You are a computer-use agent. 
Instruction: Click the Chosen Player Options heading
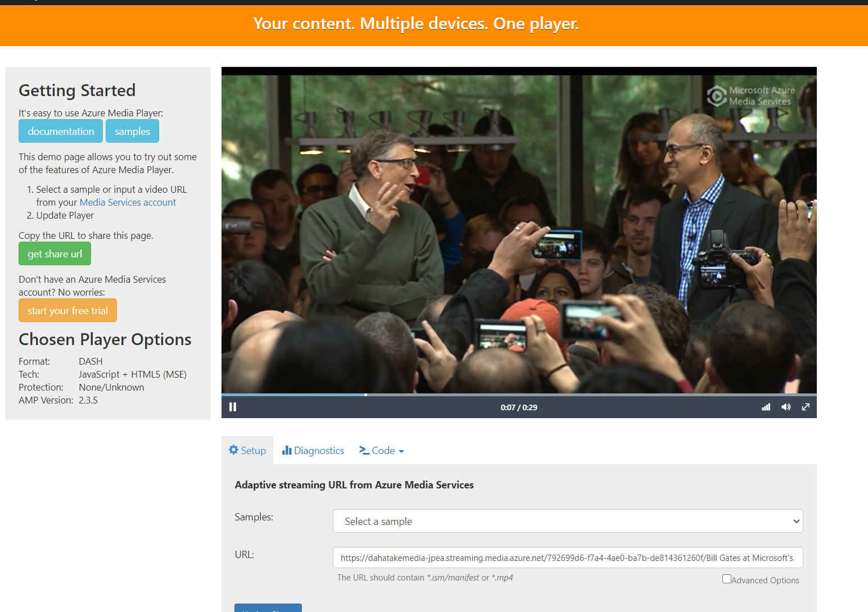(105, 339)
